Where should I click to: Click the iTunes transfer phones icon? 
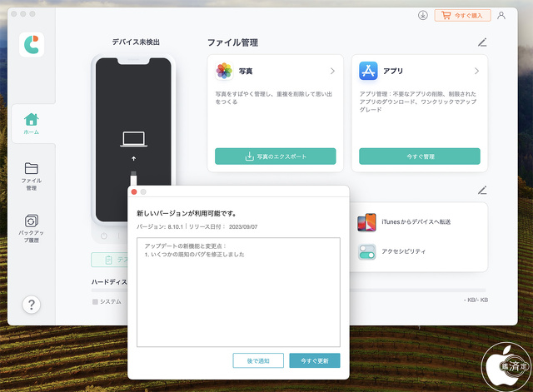pyautogui.click(x=366, y=222)
